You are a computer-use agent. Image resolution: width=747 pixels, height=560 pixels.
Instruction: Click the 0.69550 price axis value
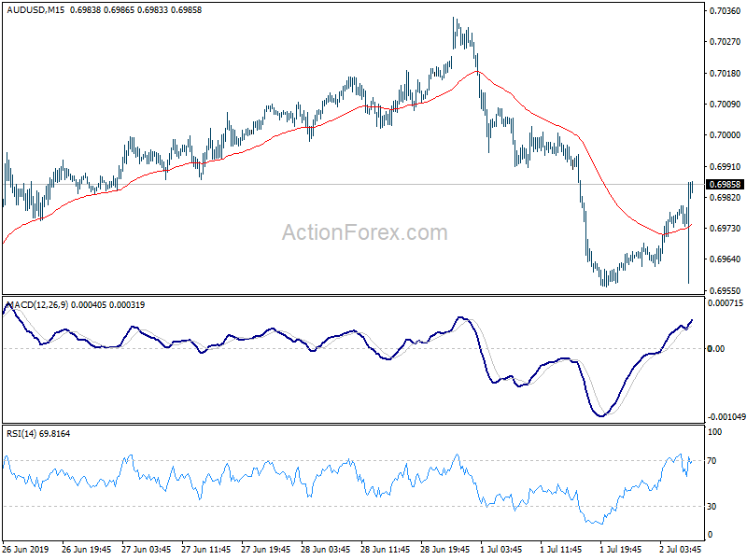725,291
